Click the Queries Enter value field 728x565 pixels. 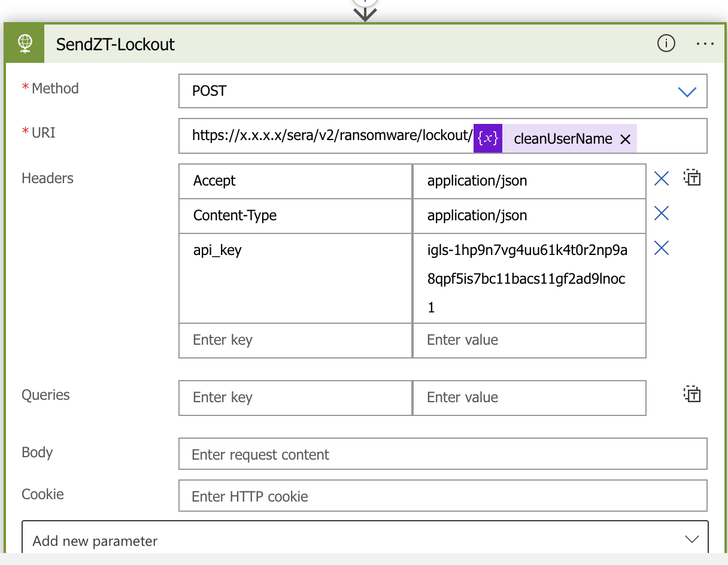529,397
